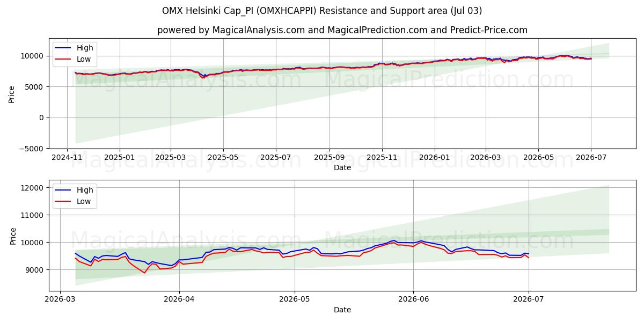Screen dimensions: 644x322
Task: Click the '2025-09' x-axis label
Action: point(329,158)
